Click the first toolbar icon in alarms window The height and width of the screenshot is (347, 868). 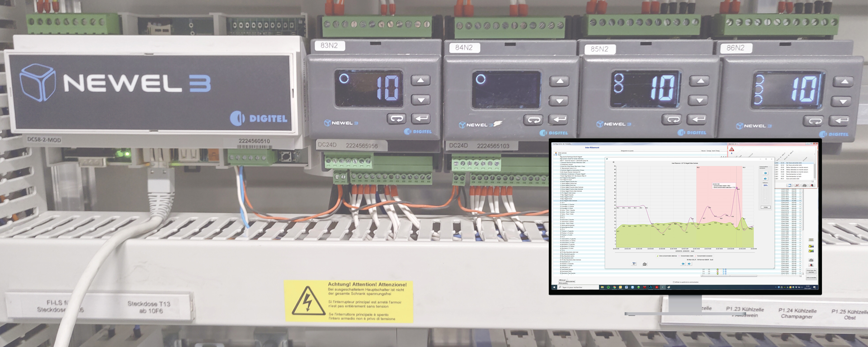[789, 185]
